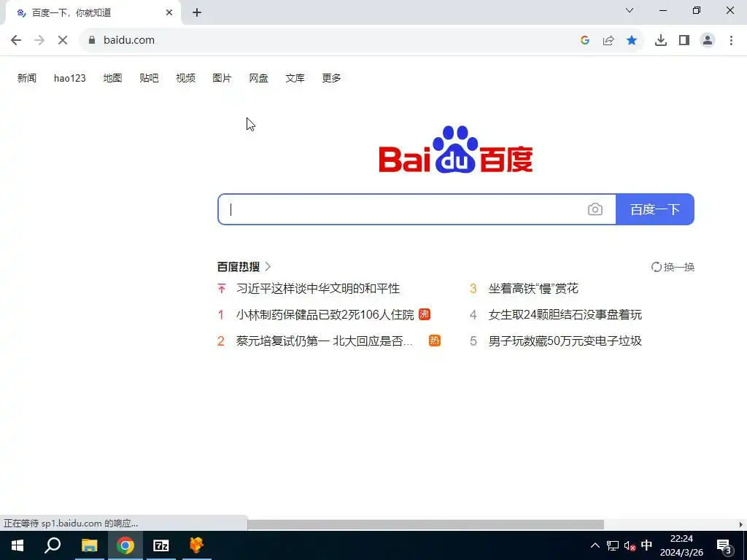This screenshot has width=747, height=560.
Task: Click the 热 badge on hot item 2
Action: point(435,341)
